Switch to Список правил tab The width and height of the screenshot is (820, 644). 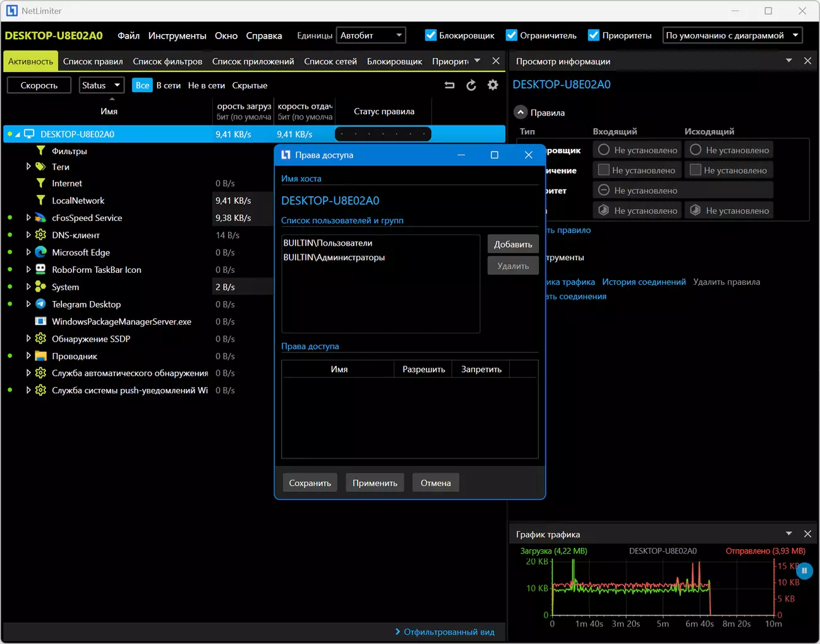[x=93, y=61]
